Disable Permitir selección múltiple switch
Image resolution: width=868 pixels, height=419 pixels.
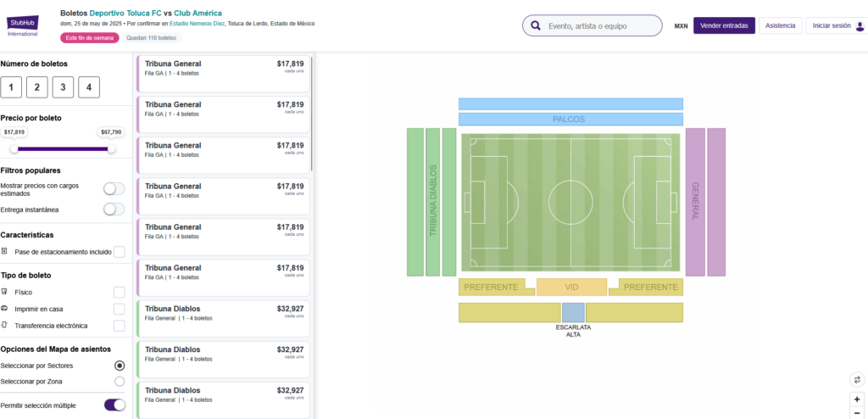click(x=114, y=405)
